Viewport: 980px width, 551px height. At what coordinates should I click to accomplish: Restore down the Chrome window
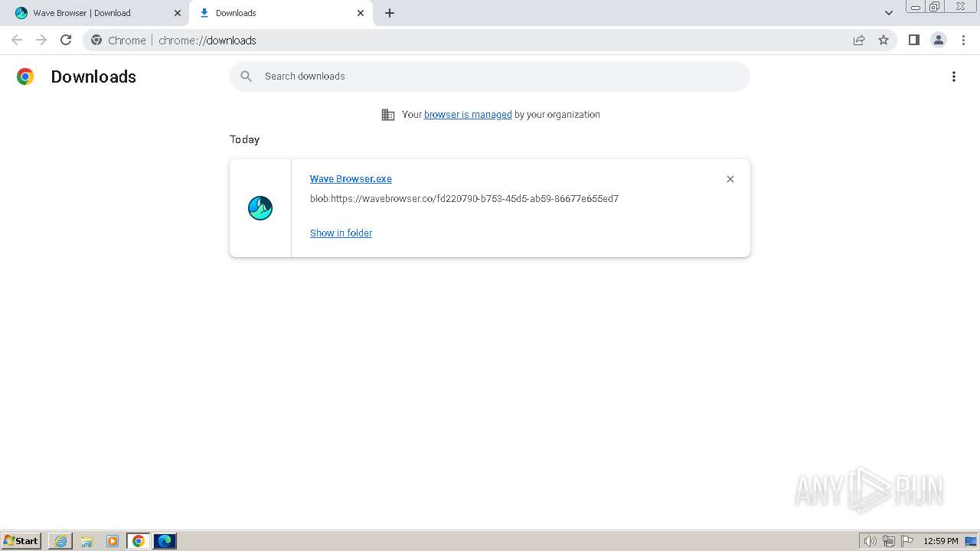935,7
